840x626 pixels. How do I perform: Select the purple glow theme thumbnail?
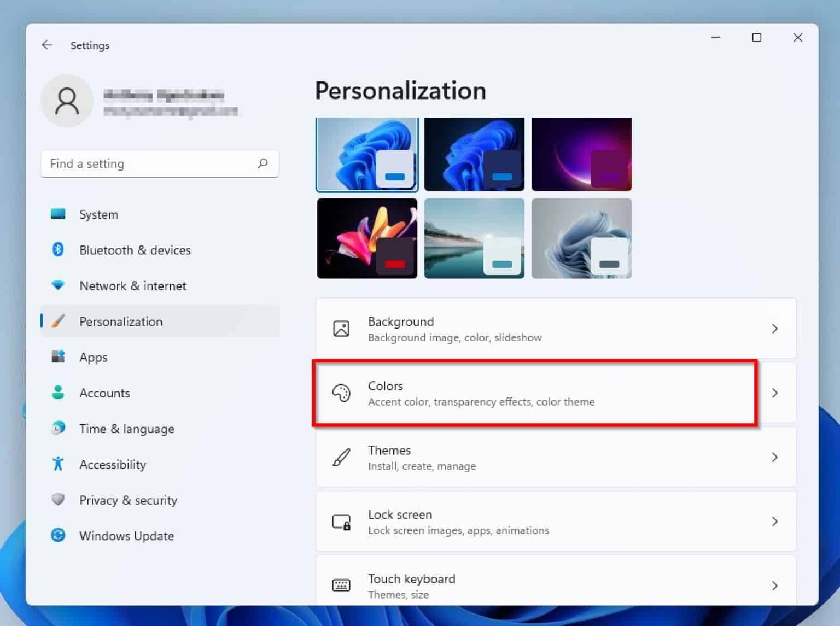click(x=581, y=155)
